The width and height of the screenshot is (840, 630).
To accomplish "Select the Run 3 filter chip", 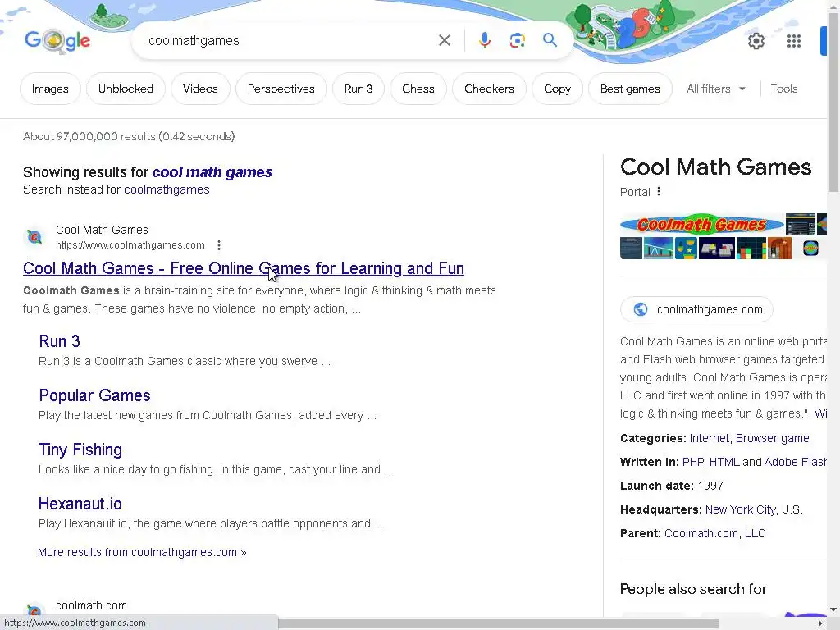I will coord(358,89).
